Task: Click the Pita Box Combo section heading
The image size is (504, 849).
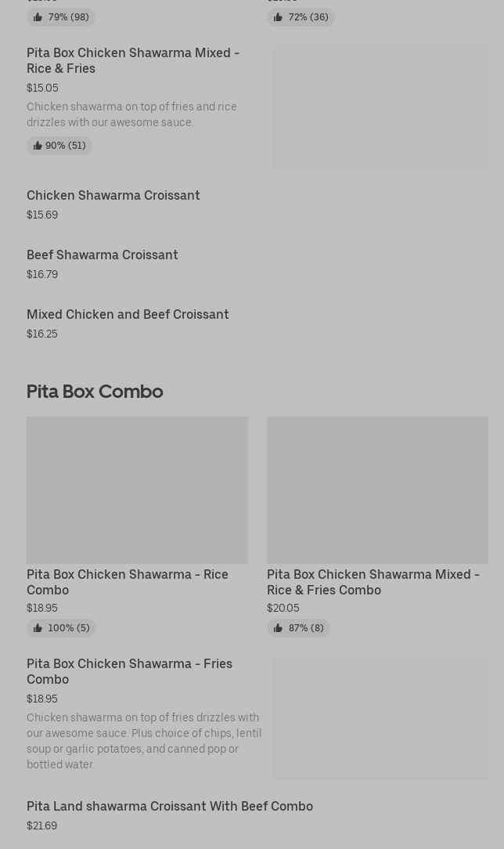Action: click(95, 391)
